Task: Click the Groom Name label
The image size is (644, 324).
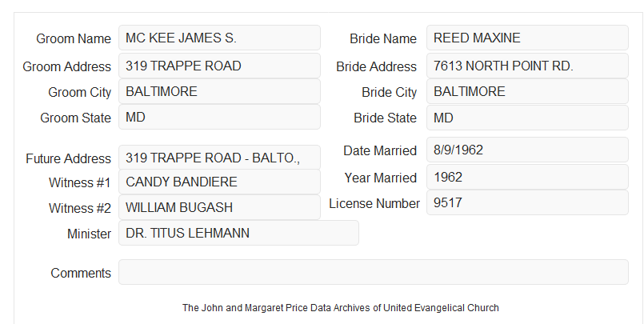Action: coord(74,38)
